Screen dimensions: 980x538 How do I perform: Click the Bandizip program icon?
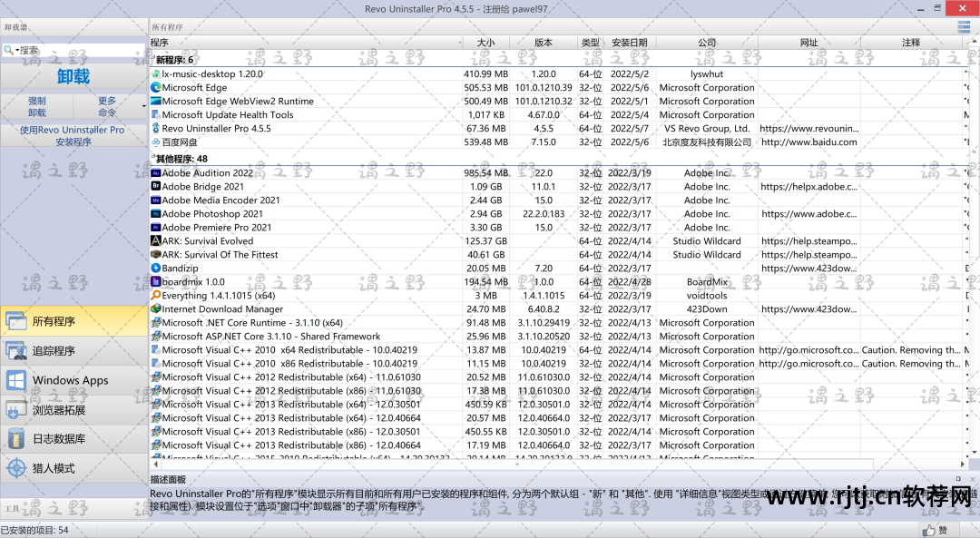(156, 268)
